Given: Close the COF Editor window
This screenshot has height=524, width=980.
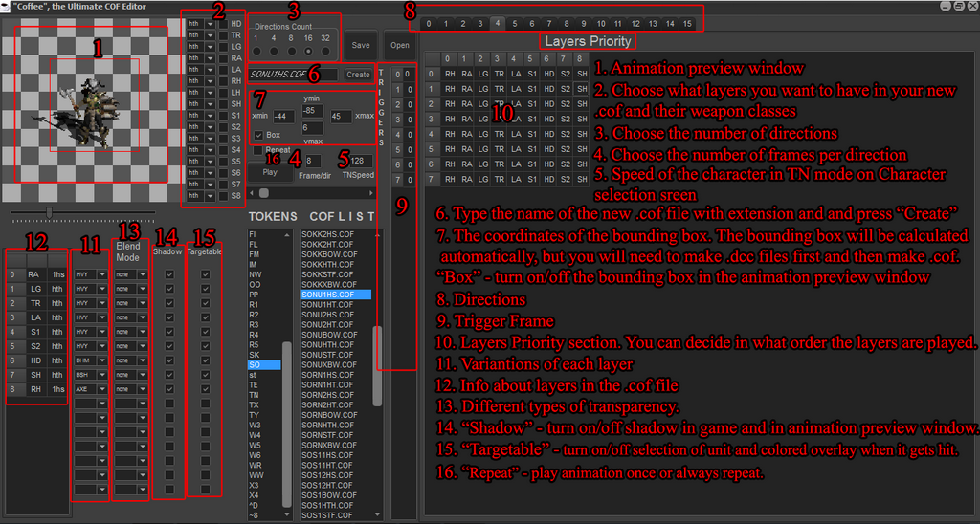Looking at the screenshot, I should click(x=972, y=7).
